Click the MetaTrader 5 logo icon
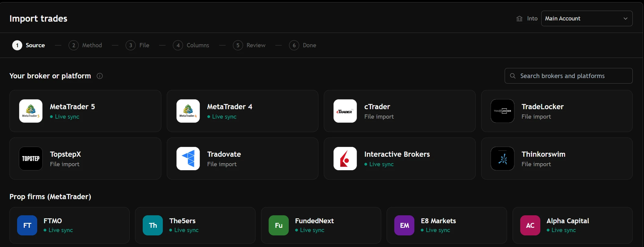This screenshot has height=247, width=644. [x=31, y=111]
